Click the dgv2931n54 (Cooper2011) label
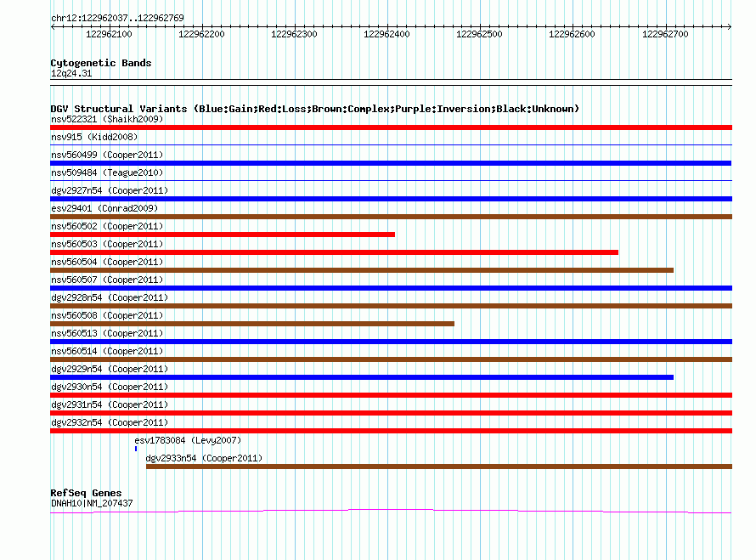The height and width of the screenshot is (560, 756). pyautogui.click(x=110, y=404)
